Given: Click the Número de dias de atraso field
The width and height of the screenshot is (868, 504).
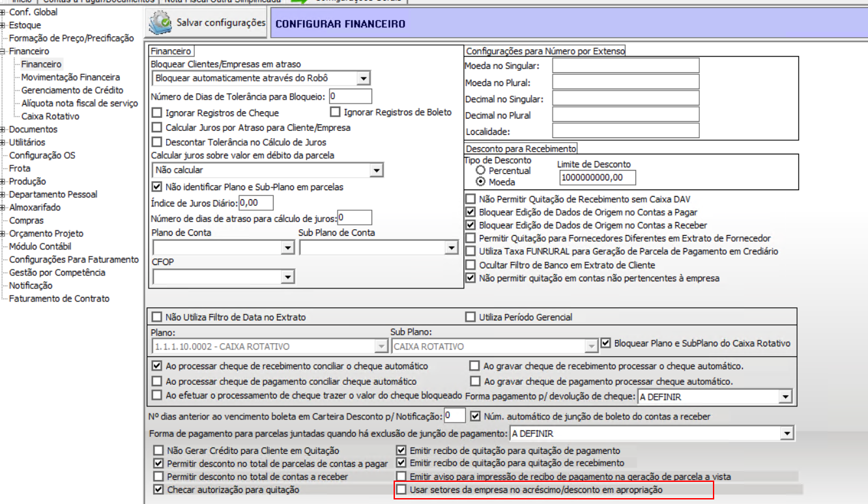Looking at the screenshot, I should pyautogui.click(x=354, y=217).
